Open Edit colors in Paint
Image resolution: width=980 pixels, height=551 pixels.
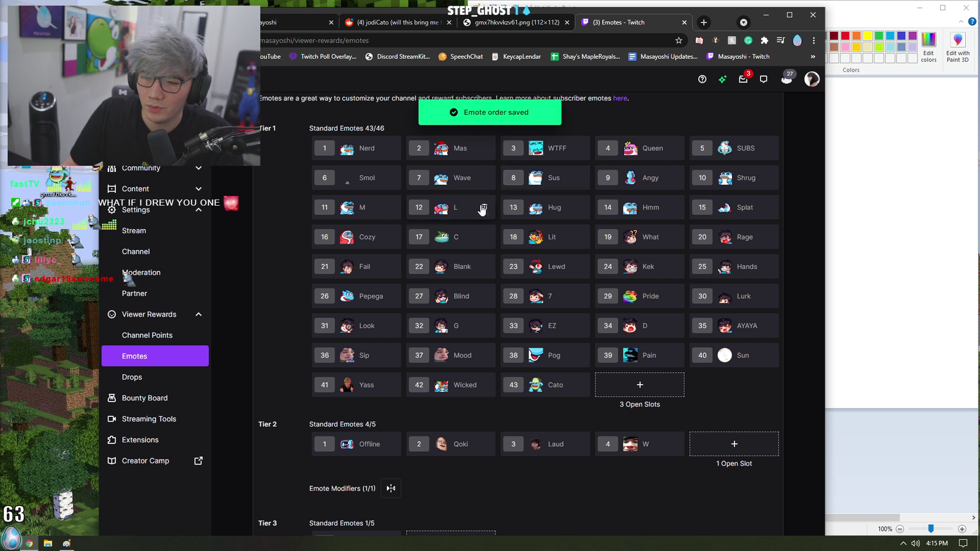tap(929, 47)
